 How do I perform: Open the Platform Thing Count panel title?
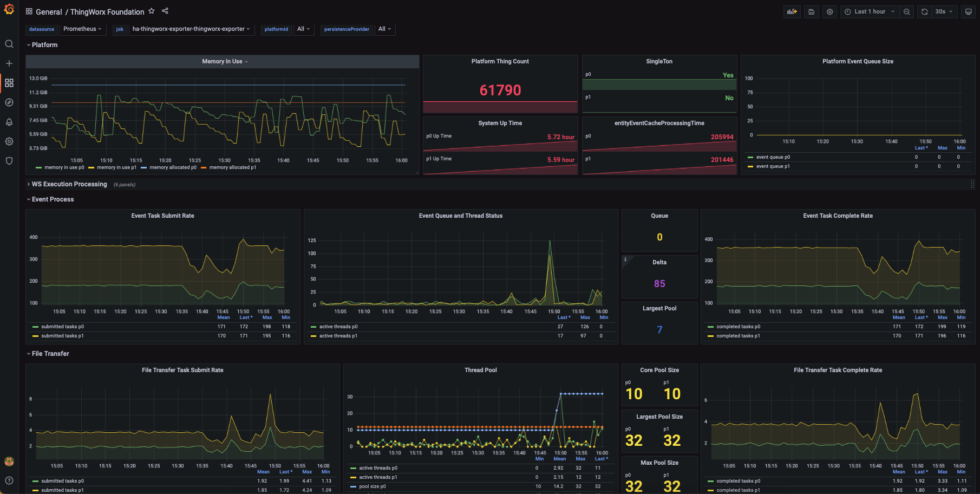coord(500,61)
